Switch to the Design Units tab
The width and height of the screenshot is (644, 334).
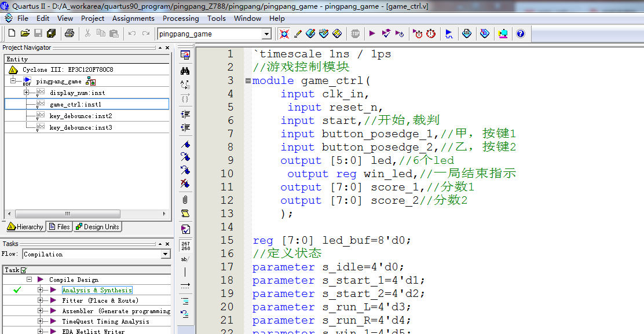point(97,227)
